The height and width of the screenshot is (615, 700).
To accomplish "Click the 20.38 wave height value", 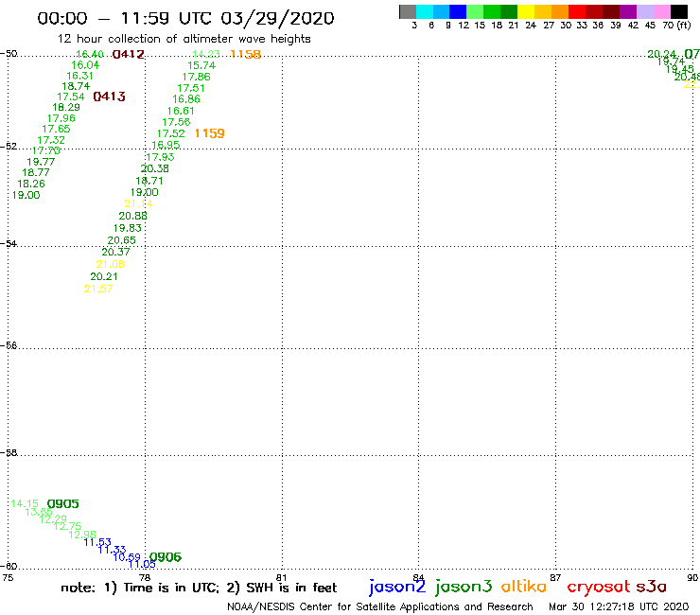I will tap(155, 168).
